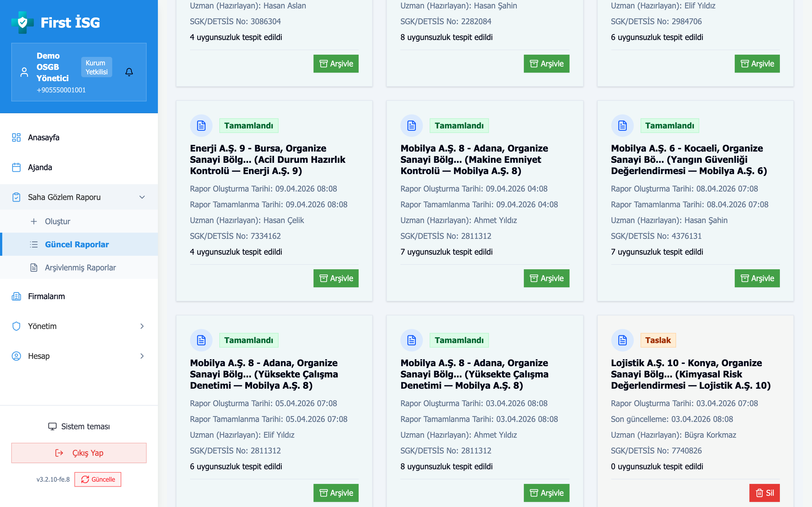Open Anasayfa from the sidebar
This screenshot has height=507, width=812.
(x=44, y=137)
